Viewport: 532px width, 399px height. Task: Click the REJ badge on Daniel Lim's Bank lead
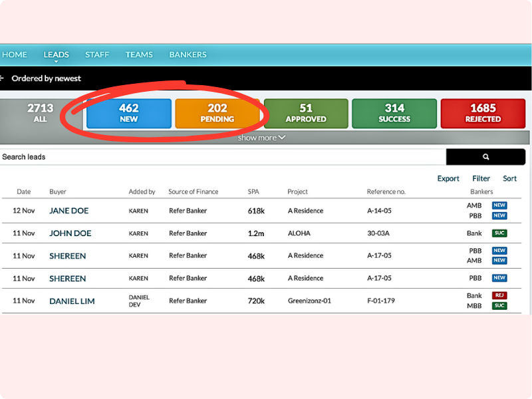499,296
